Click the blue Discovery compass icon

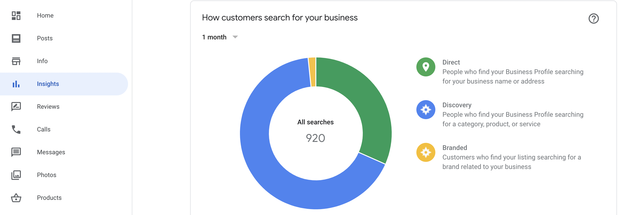click(x=425, y=110)
